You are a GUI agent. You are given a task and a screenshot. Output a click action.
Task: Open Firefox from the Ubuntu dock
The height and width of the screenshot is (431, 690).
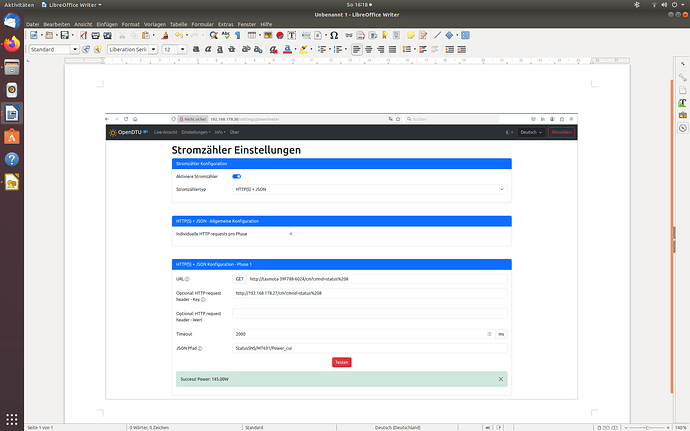(x=12, y=44)
